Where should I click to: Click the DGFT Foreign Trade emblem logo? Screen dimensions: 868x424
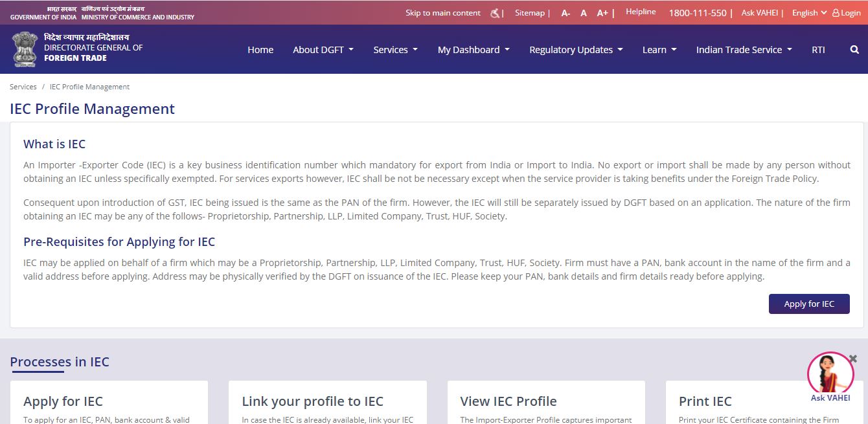pos(24,49)
